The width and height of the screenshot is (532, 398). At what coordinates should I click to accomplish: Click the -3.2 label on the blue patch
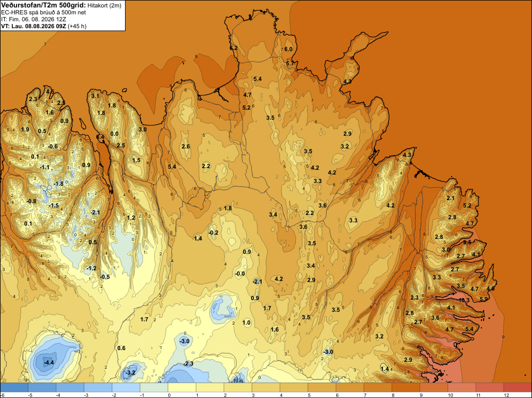pos(130,372)
